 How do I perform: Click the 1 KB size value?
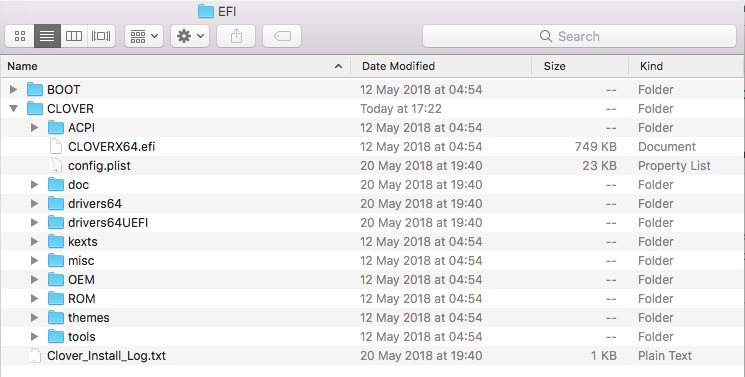pos(604,356)
